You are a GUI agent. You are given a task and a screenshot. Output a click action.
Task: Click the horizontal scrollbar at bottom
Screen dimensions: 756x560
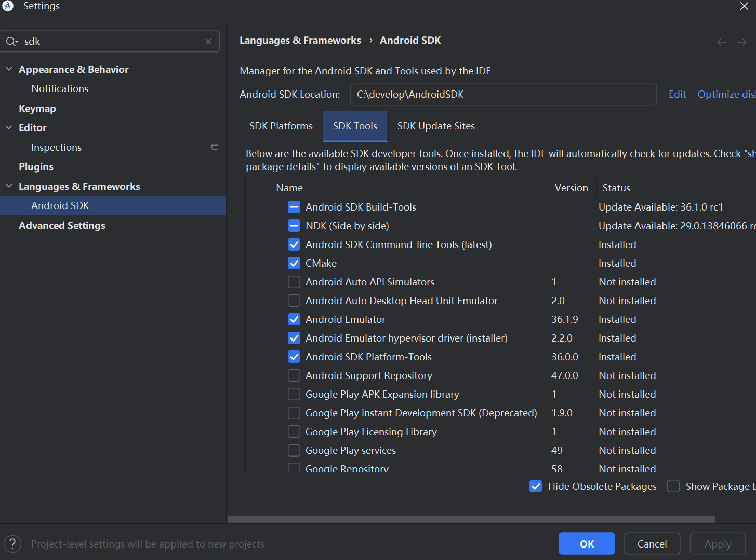point(471,519)
